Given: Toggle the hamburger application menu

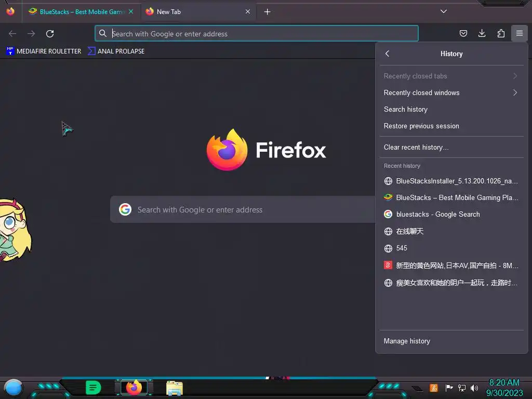Looking at the screenshot, I should [520, 33].
